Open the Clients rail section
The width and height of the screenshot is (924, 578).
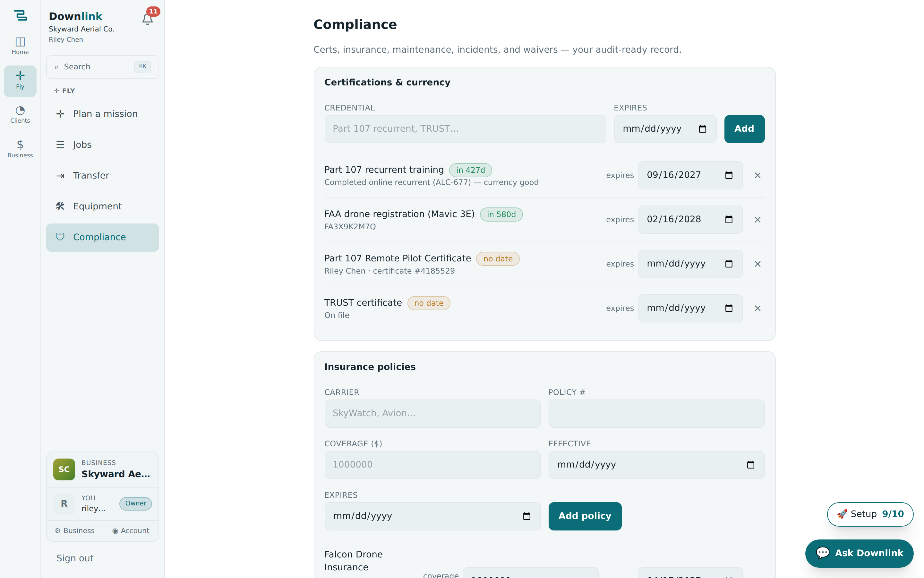click(20, 115)
